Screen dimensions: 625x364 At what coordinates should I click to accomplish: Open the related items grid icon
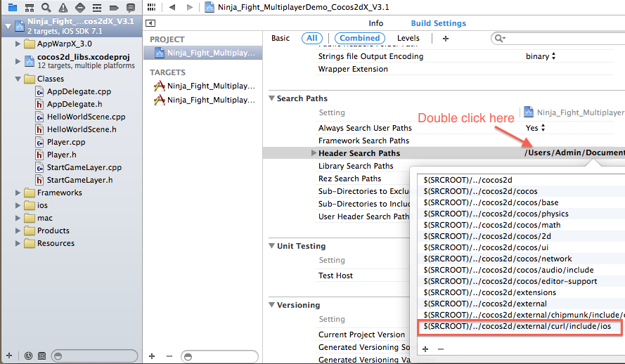click(151, 7)
